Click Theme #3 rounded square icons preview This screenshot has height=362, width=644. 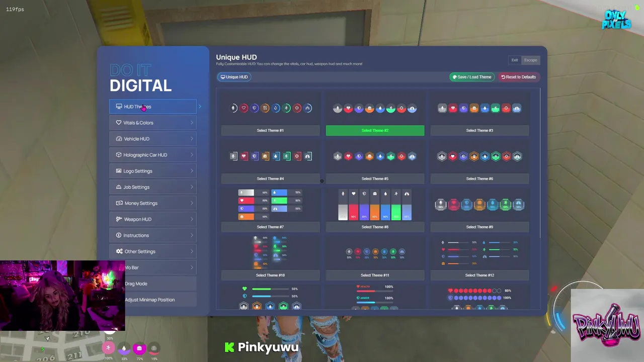(x=479, y=108)
